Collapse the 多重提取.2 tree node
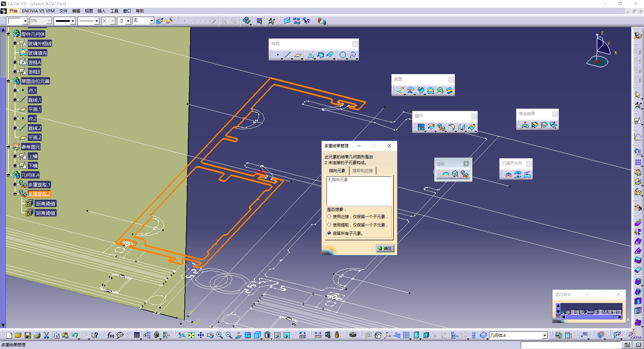 click(x=15, y=194)
